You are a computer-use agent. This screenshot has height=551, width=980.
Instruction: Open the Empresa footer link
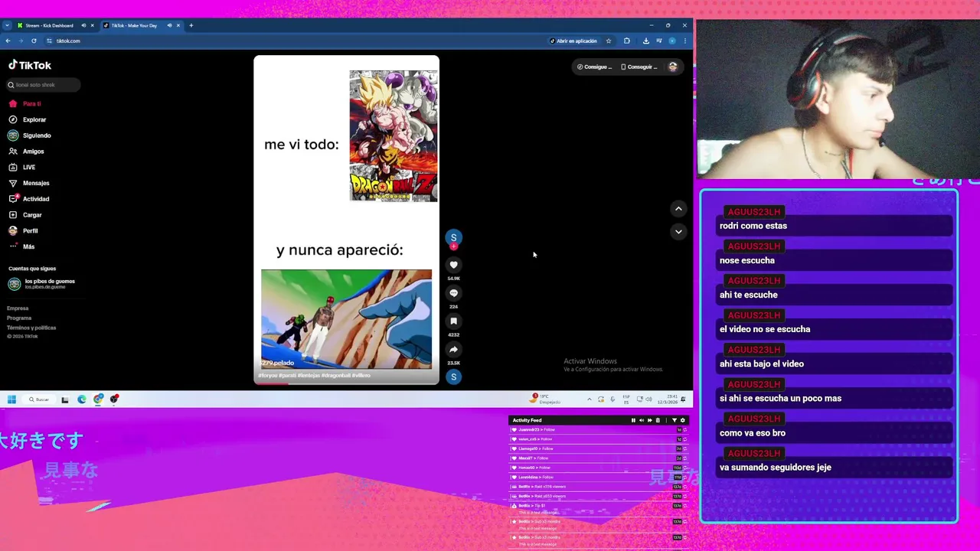coord(18,308)
